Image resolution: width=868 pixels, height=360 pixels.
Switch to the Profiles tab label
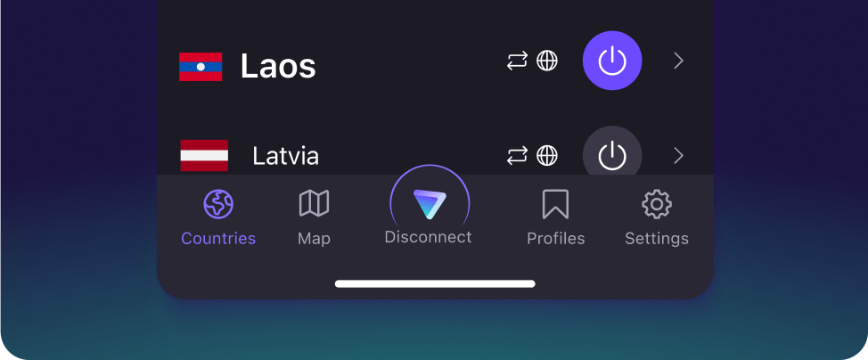pyautogui.click(x=556, y=239)
